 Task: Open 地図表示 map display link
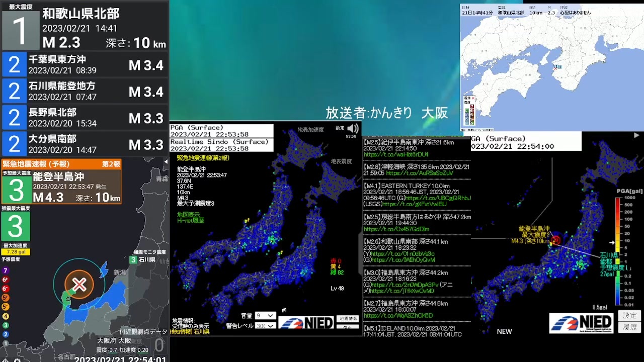[x=188, y=215]
